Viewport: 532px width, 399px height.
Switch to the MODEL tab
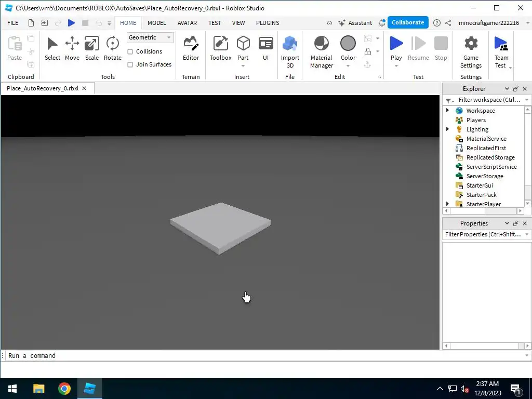click(x=157, y=23)
